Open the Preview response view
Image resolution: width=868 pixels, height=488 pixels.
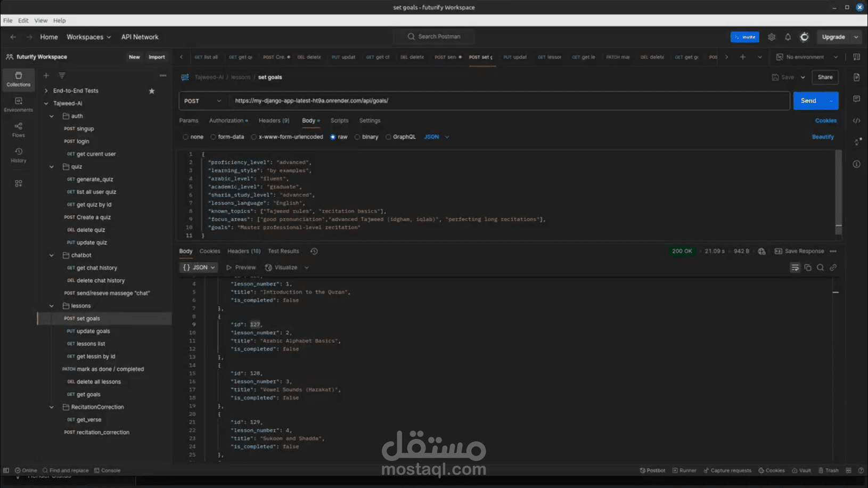point(241,267)
